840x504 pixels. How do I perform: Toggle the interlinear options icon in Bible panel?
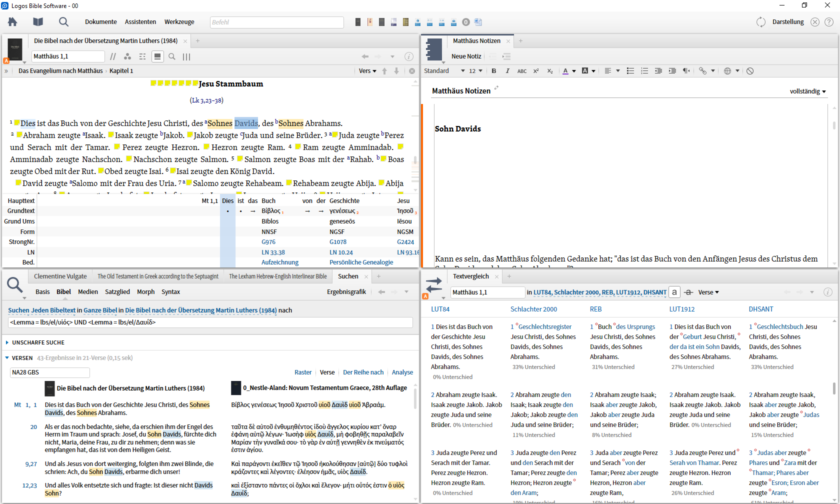click(142, 56)
